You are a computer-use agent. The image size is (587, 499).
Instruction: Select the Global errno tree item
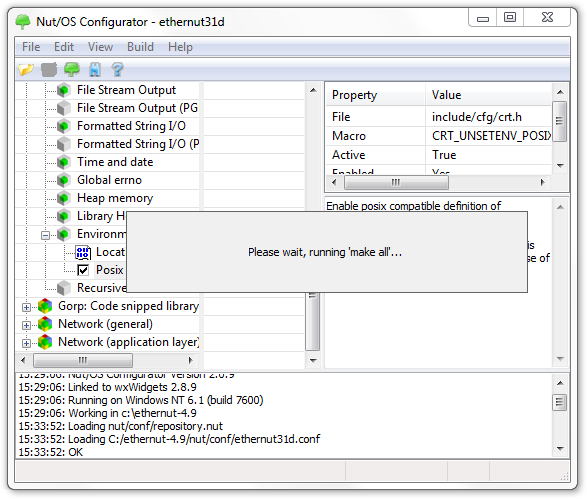pos(109,180)
